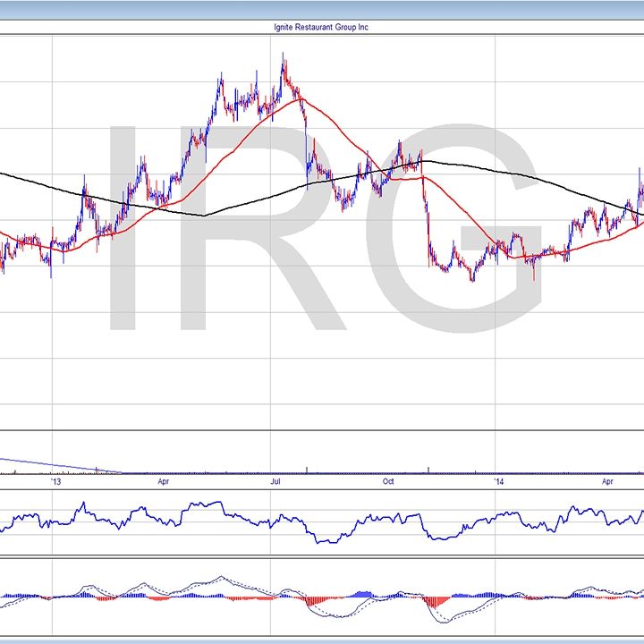Viewport: 644px width, 644px height.
Task: Click the rightmost Apr label on date axis
Action: [609, 482]
